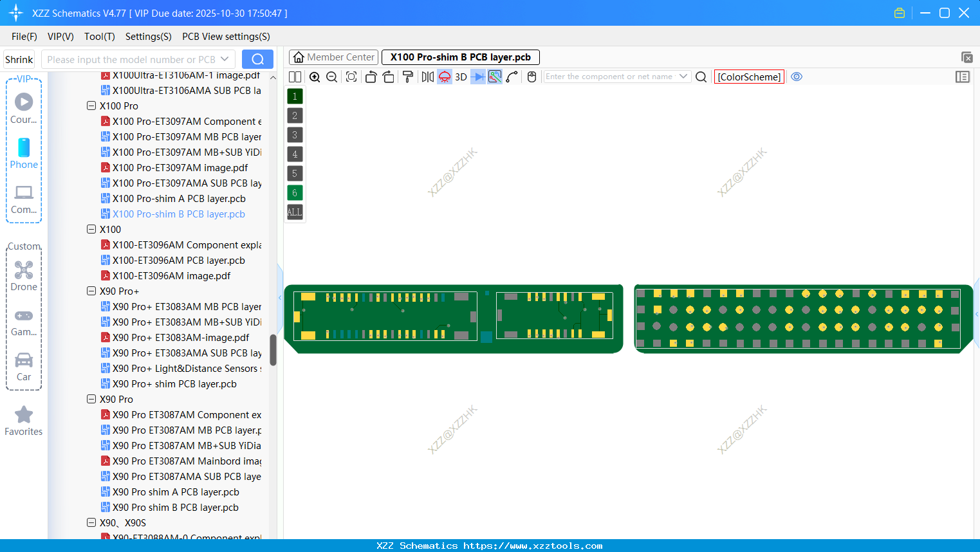Switch to X100 Pro-shim B PCB tab

coord(460,57)
